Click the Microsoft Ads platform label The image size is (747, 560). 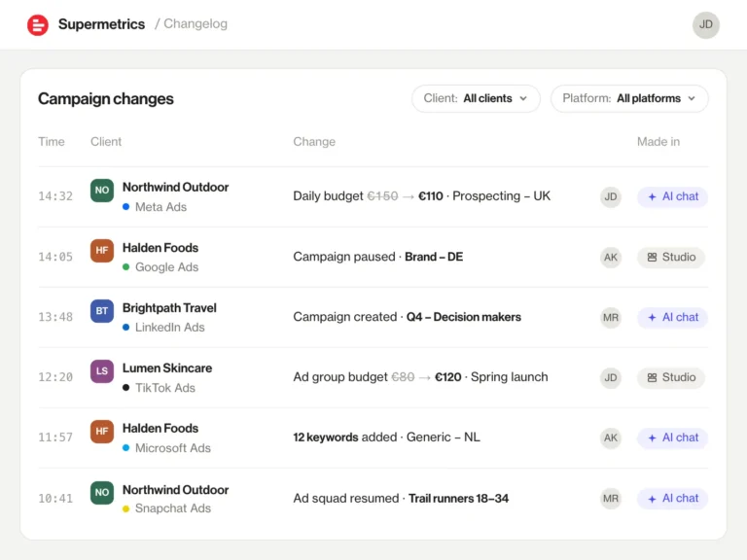click(172, 447)
